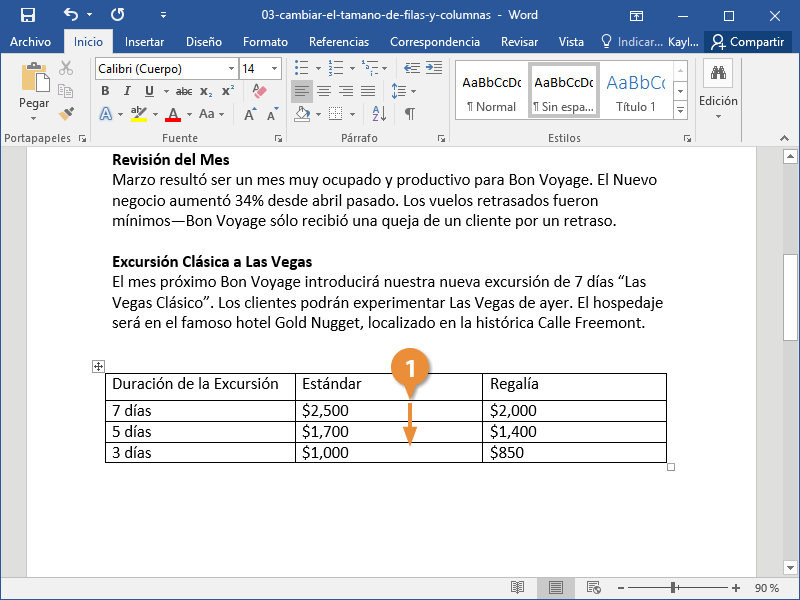
Task: Apply the Normal style
Action: [492, 90]
